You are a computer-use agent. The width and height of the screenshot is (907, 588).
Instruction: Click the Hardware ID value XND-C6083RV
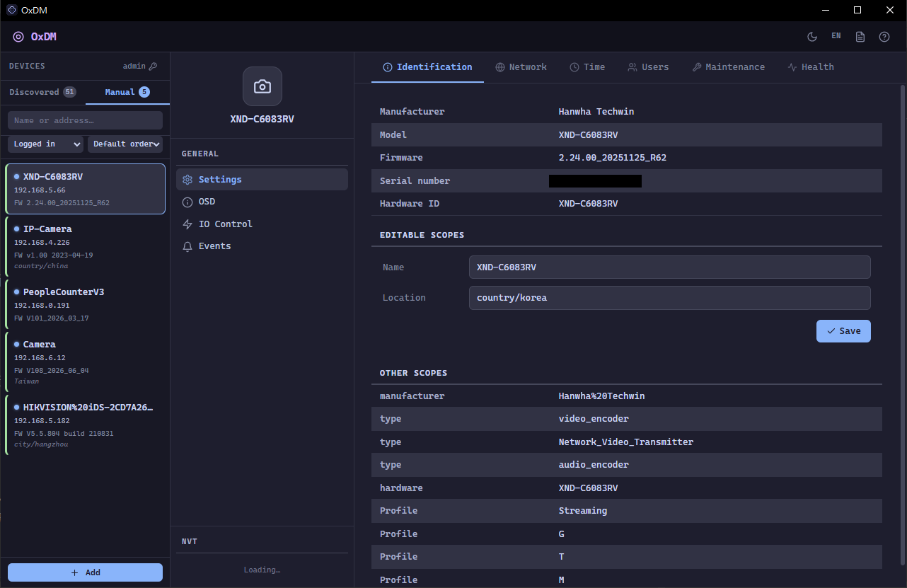point(588,204)
